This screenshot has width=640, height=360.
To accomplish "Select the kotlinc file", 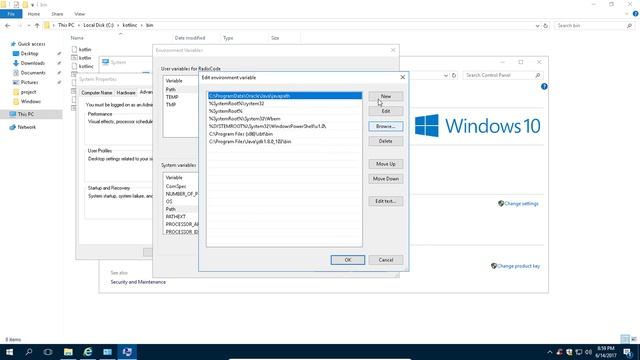I will pos(86,66).
